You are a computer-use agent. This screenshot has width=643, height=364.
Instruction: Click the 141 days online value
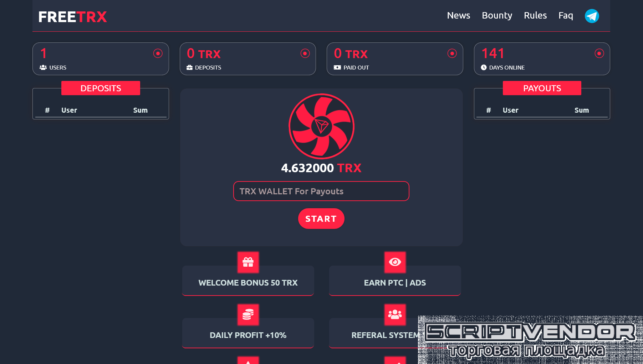[x=493, y=53]
